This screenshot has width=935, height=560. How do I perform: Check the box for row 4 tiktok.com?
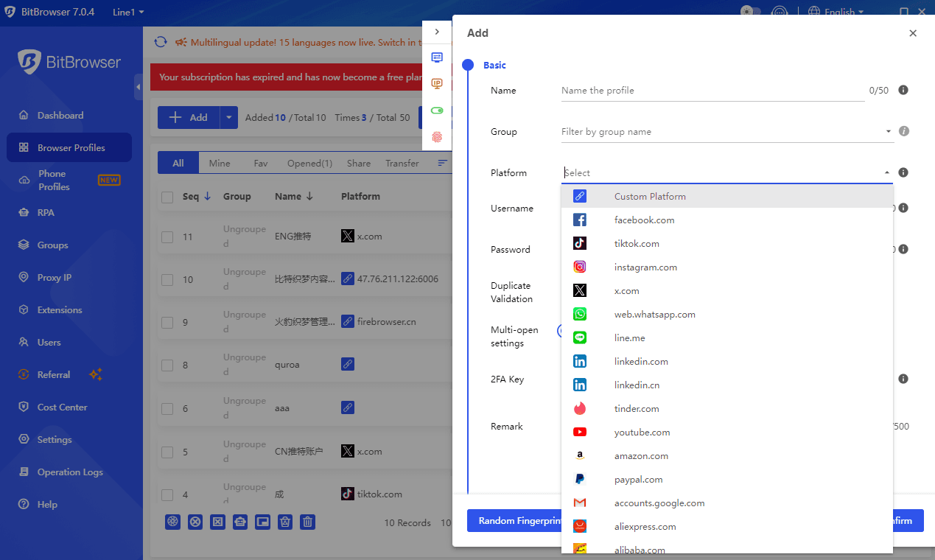coord(167,494)
